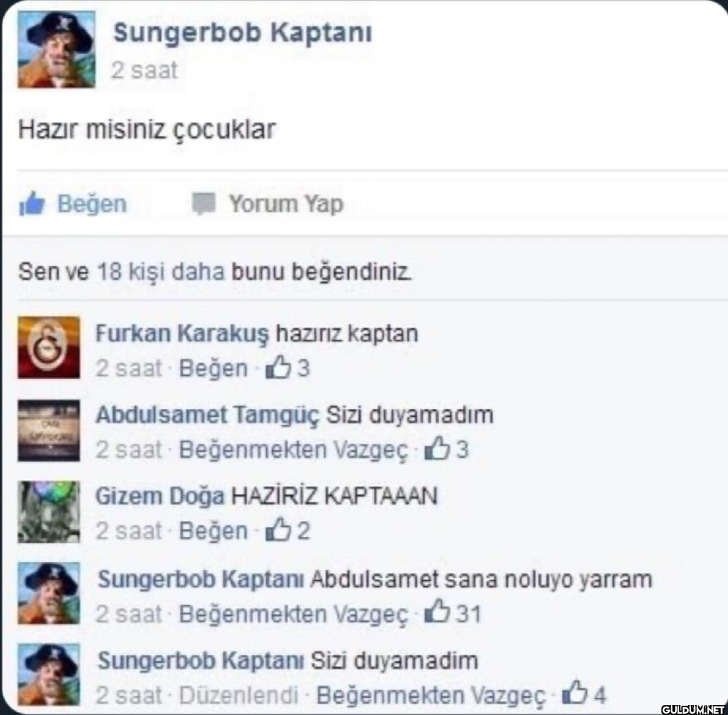
Task: Open the '18 kişi daha' likers list
Action: (161, 271)
